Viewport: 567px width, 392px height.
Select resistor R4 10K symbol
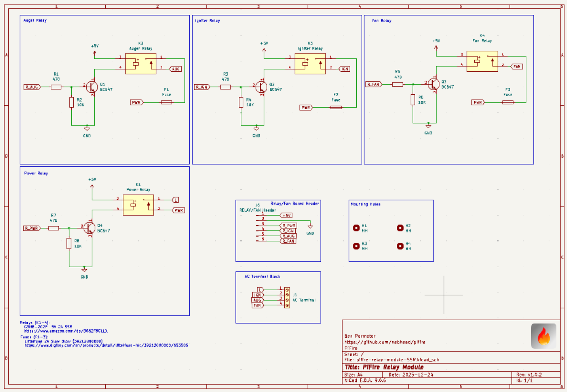[x=241, y=102]
